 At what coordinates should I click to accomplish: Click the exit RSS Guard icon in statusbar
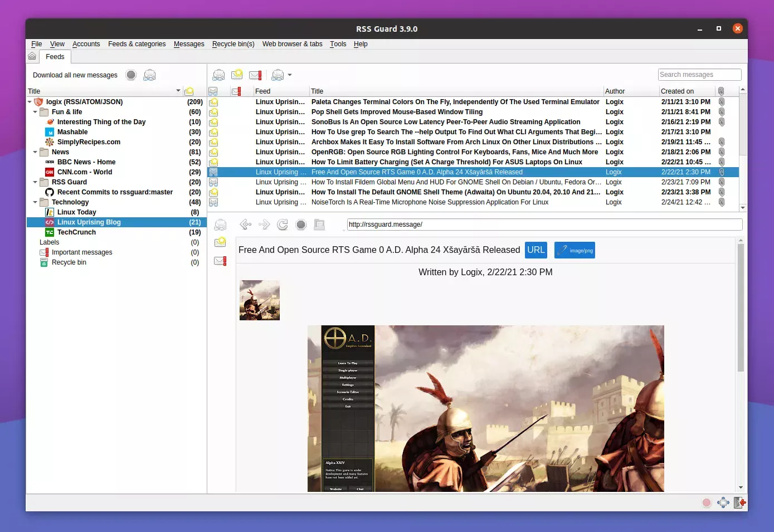click(x=739, y=502)
